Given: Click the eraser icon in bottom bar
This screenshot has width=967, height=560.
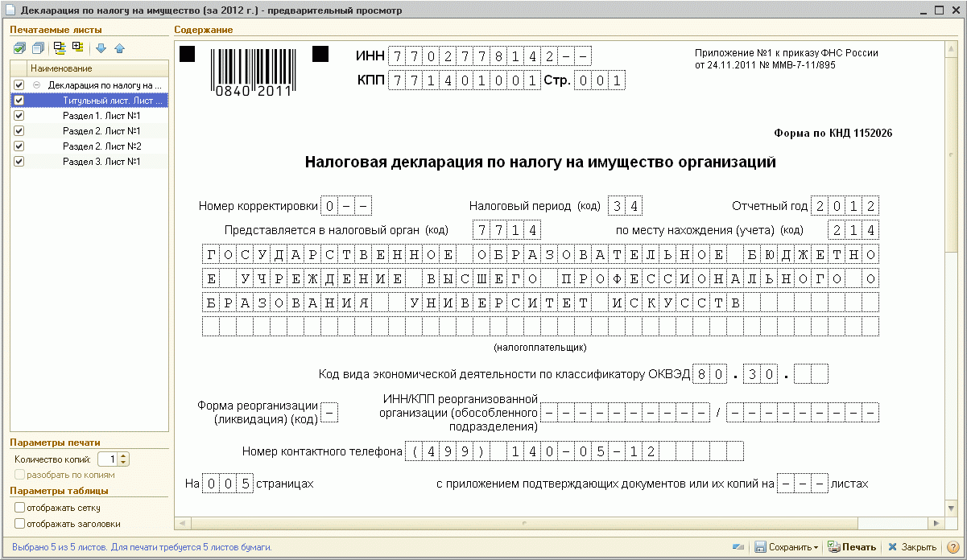Looking at the screenshot, I should coord(738,547).
